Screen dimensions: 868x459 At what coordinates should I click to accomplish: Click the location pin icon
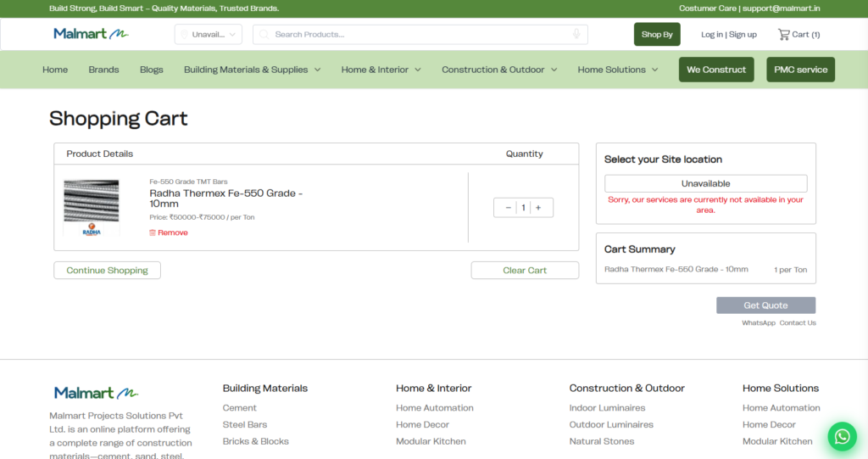pyautogui.click(x=184, y=35)
